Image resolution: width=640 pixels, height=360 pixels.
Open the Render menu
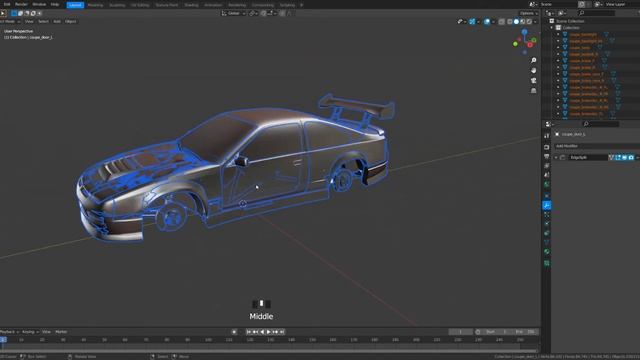[21, 4]
